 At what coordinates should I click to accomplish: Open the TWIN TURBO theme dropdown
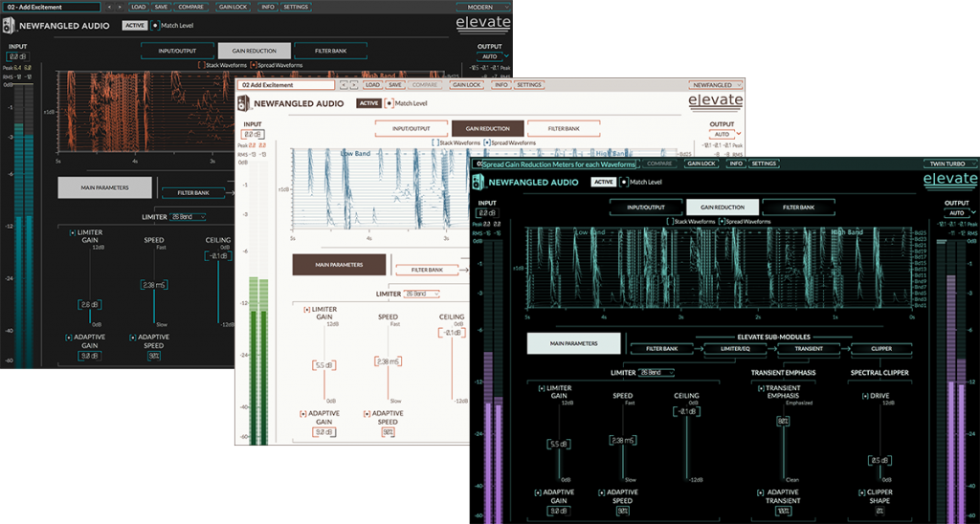click(x=949, y=164)
